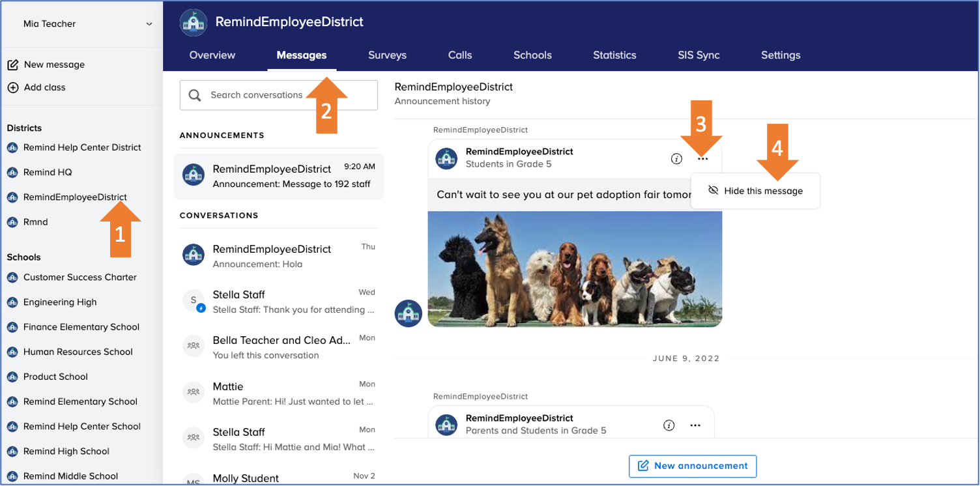Click 'Can't wait to see you' message text
Image resolution: width=980 pixels, height=486 pixels.
coord(564,195)
